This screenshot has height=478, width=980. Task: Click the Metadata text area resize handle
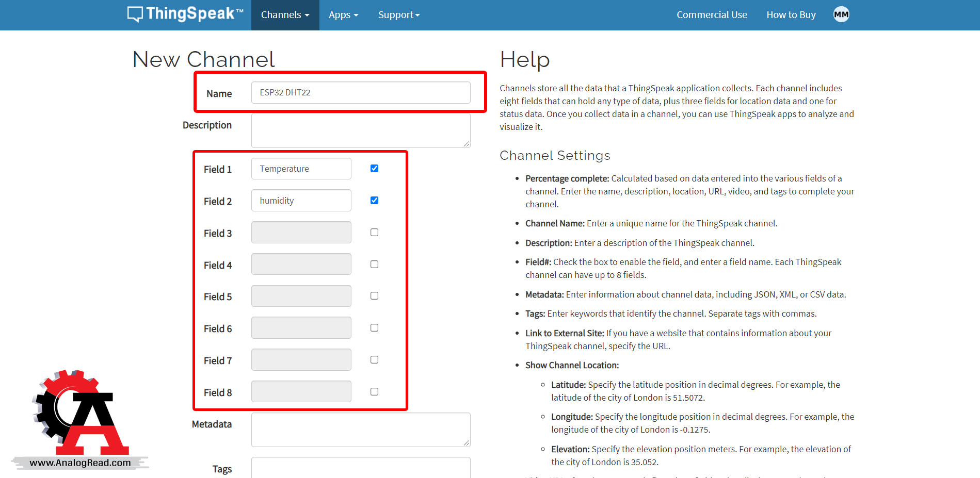click(467, 443)
